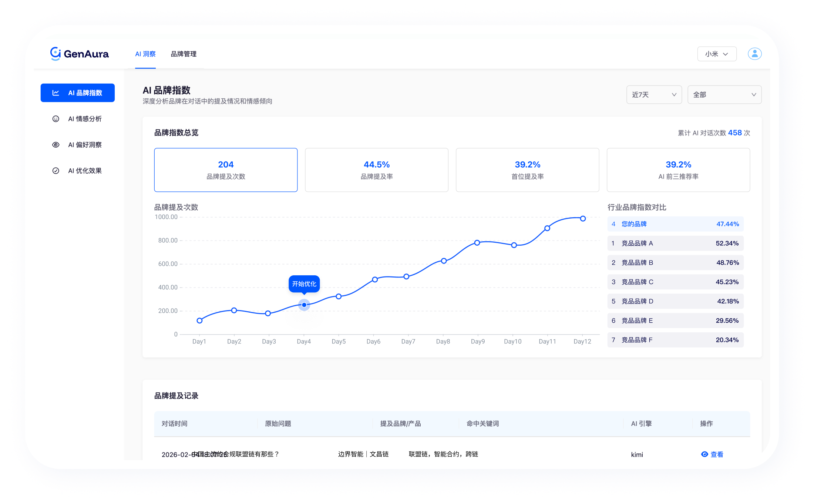
Task: Open AI 偏好洞察 in the sidebar
Action: 78,145
